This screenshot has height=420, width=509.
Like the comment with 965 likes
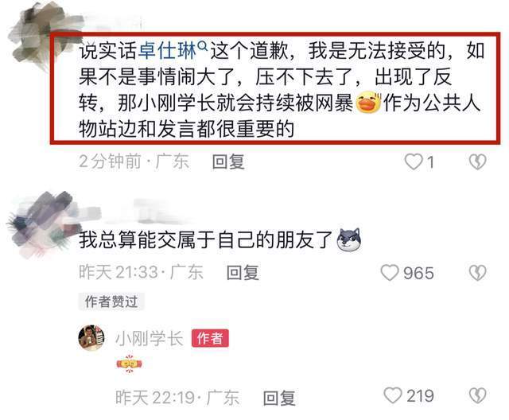tap(390, 273)
